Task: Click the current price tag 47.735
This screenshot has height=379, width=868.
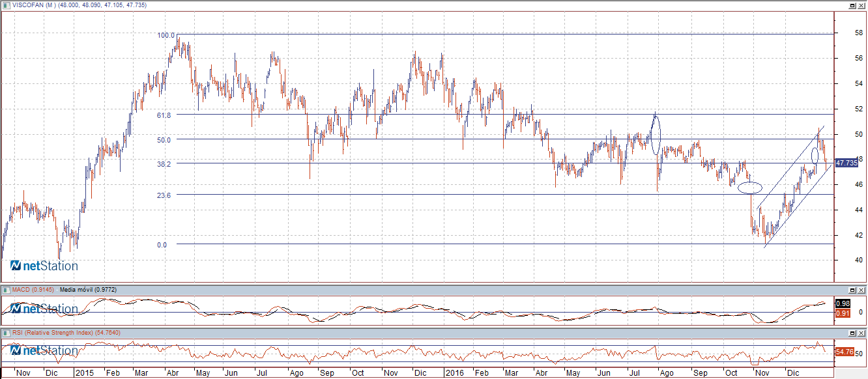Action: click(x=845, y=163)
